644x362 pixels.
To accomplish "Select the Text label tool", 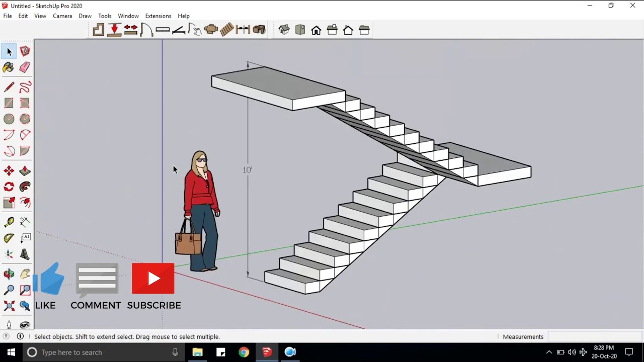I will click(x=25, y=238).
